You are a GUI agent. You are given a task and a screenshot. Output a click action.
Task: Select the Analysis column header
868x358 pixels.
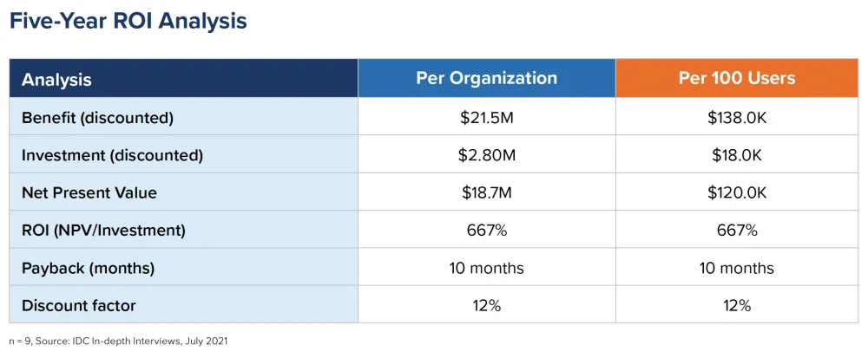pyautogui.click(x=57, y=80)
